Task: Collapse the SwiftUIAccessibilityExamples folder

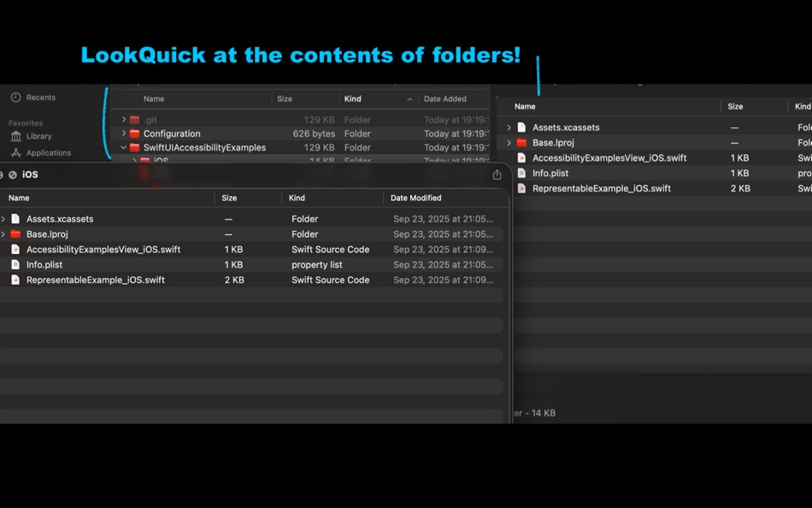Action: (x=124, y=147)
